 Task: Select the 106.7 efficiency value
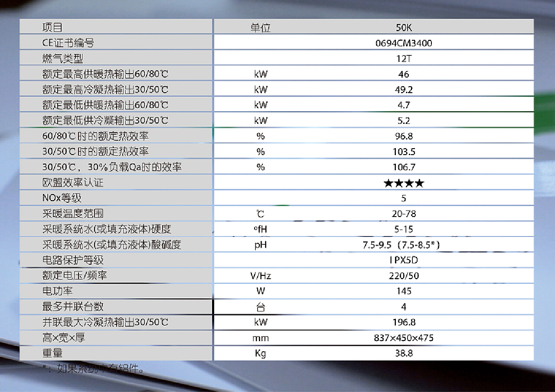(404, 167)
